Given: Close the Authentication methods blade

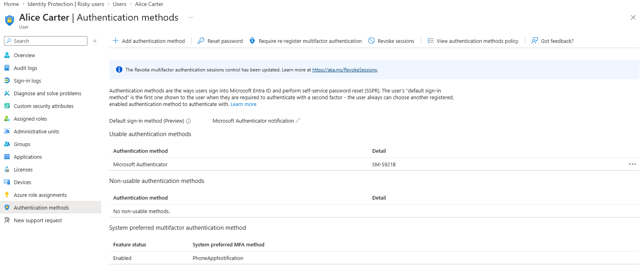Looking at the screenshot, I should point(633,17).
